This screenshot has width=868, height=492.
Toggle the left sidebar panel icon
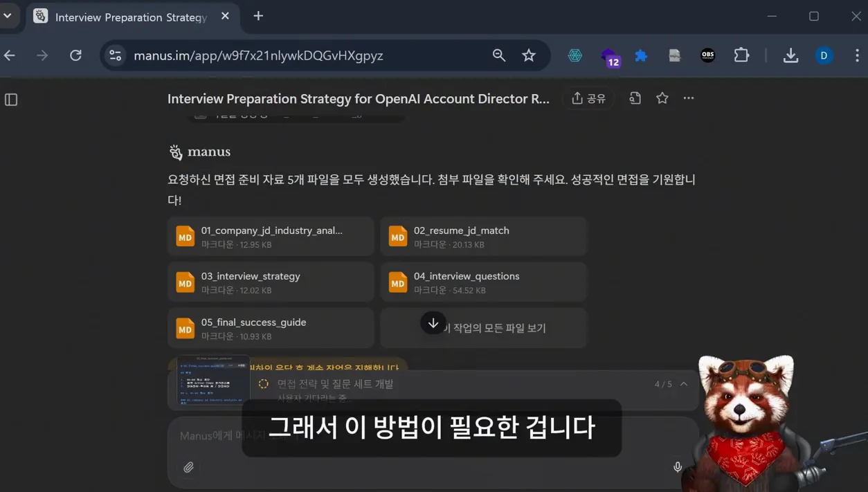(x=11, y=100)
